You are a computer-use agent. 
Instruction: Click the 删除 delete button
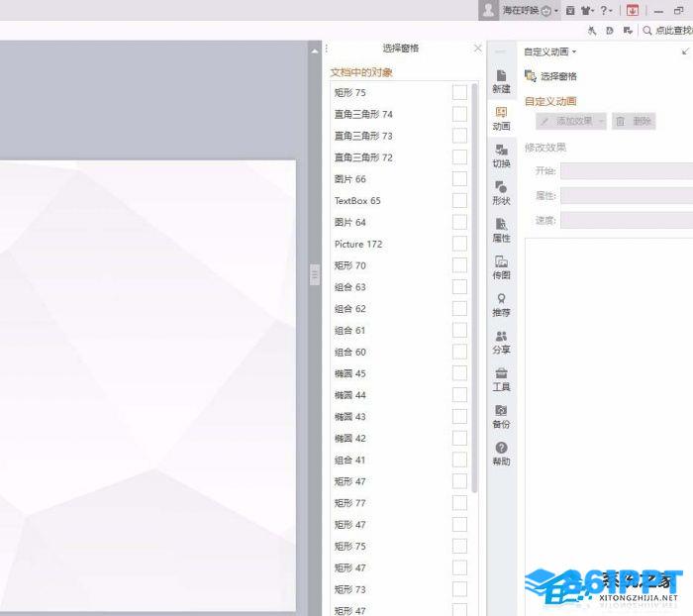point(634,121)
